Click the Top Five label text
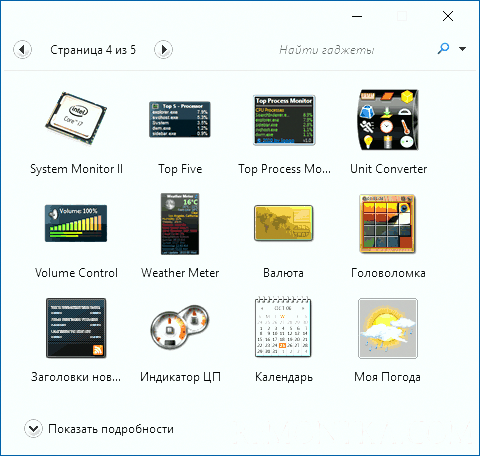 180,169
